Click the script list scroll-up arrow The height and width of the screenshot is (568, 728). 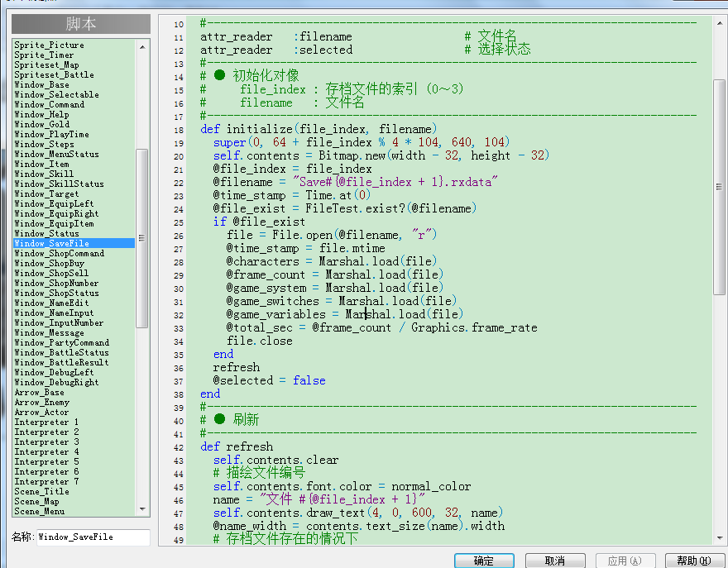[x=142, y=47]
